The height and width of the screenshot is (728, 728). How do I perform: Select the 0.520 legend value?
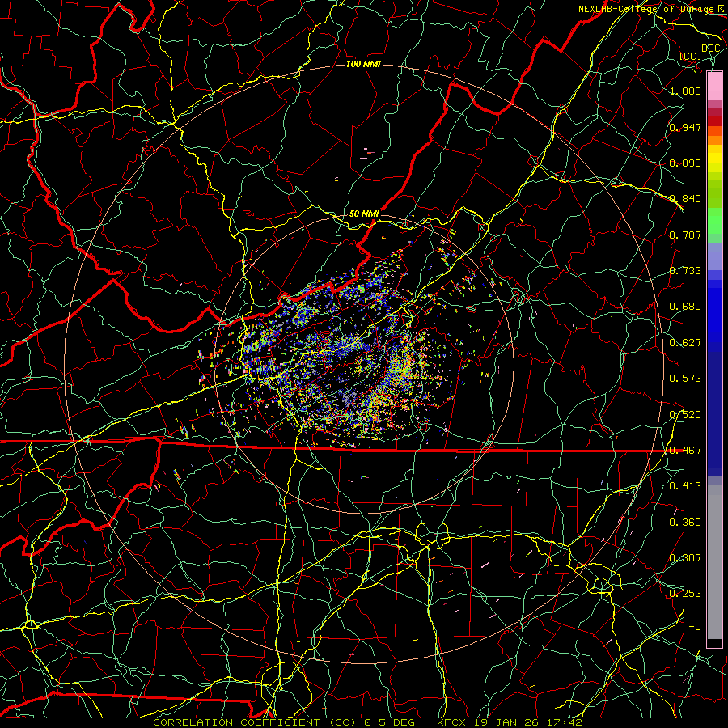point(685,415)
